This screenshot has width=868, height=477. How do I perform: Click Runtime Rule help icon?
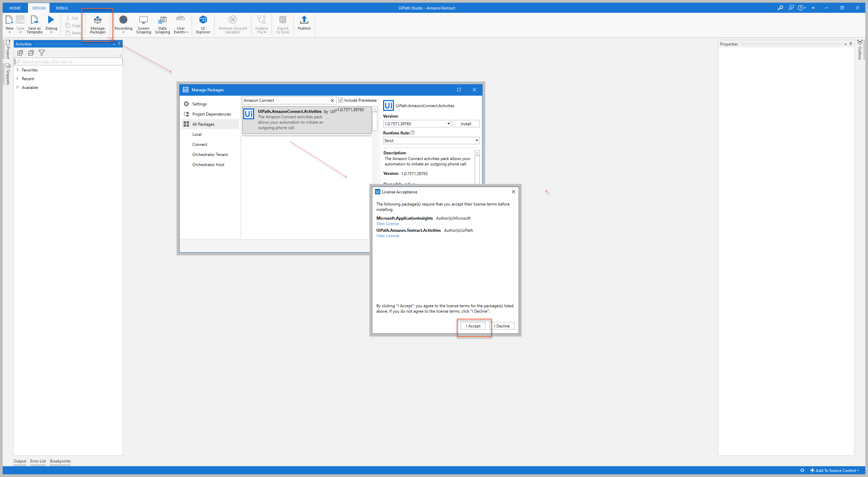(x=413, y=133)
